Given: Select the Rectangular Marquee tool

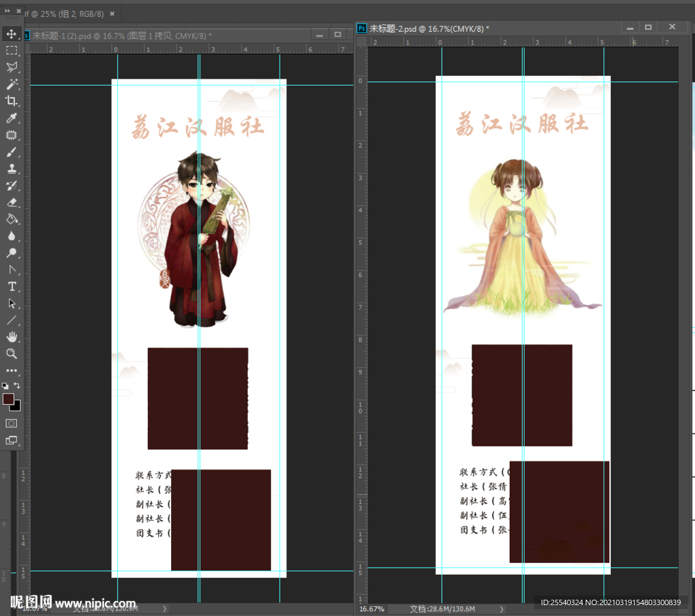Looking at the screenshot, I should [x=12, y=51].
